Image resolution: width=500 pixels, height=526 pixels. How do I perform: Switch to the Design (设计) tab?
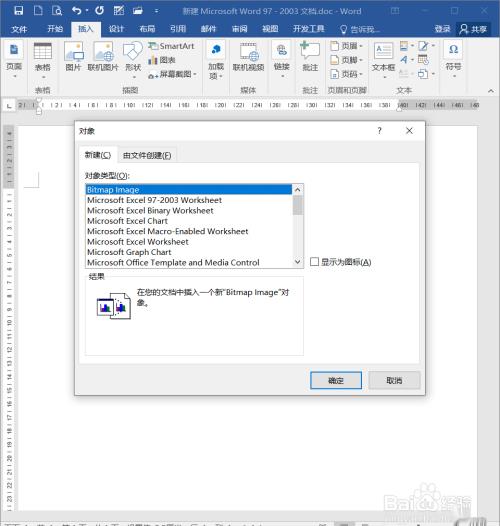(116, 29)
